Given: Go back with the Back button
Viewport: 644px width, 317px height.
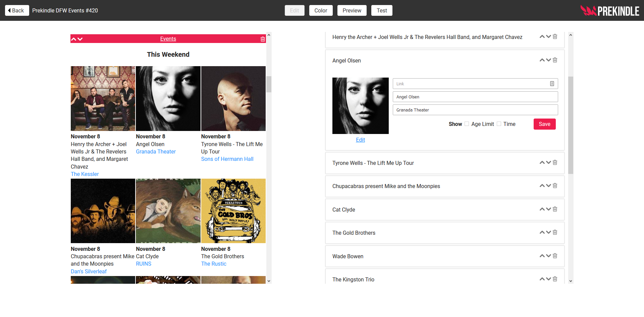Looking at the screenshot, I should pyautogui.click(x=17, y=10).
